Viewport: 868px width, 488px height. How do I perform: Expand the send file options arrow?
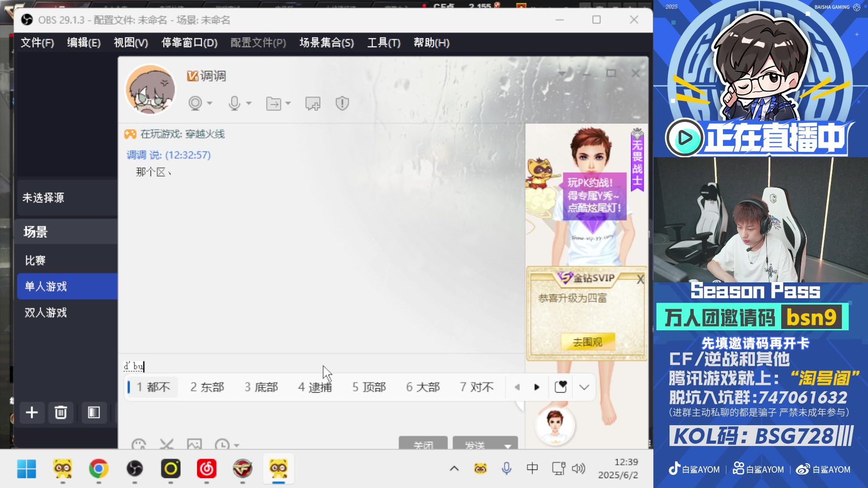tap(288, 103)
